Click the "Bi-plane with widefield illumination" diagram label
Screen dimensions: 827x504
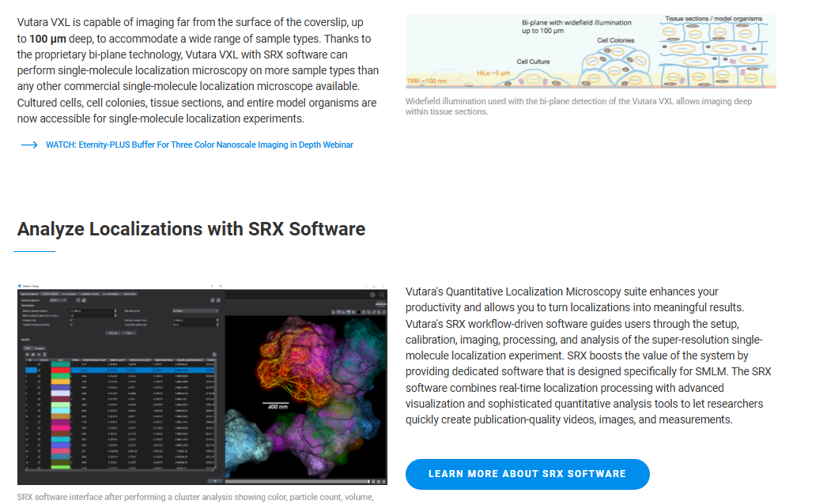pyautogui.click(x=576, y=27)
